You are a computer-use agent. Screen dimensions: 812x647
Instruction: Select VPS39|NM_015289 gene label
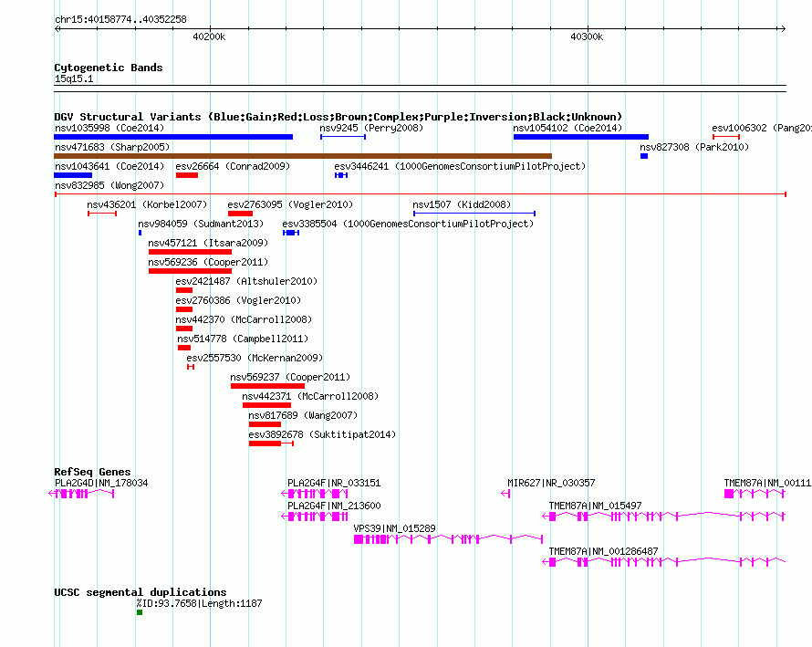(x=395, y=529)
